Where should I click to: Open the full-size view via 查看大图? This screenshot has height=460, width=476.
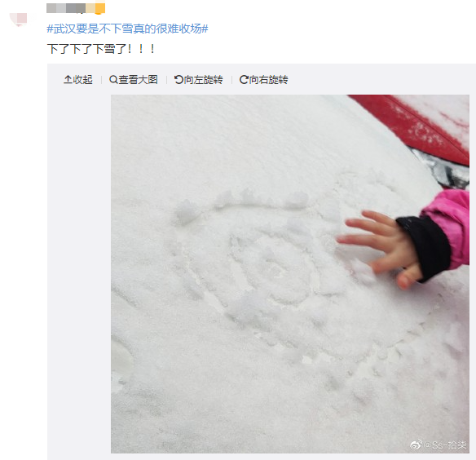pyautogui.click(x=134, y=80)
